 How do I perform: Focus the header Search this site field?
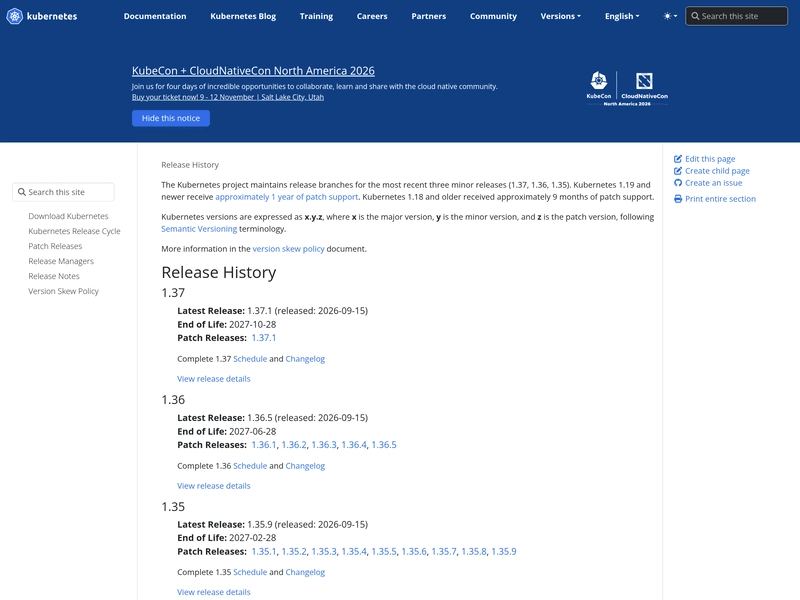(x=736, y=16)
